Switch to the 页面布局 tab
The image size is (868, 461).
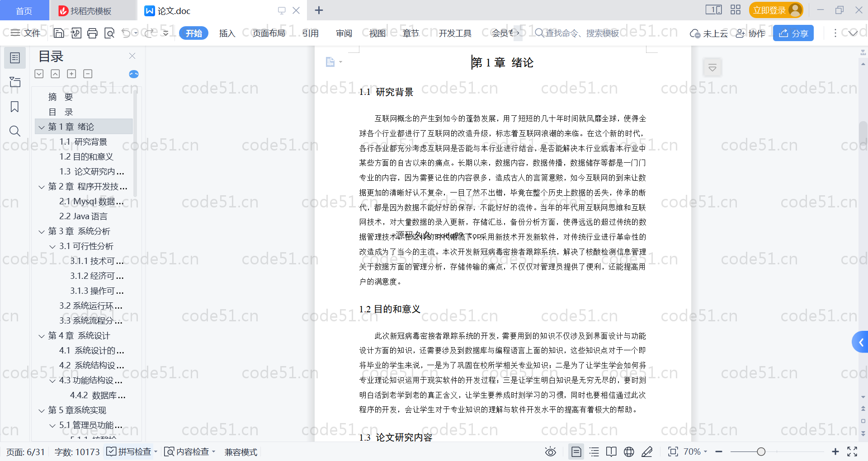tap(269, 33)
